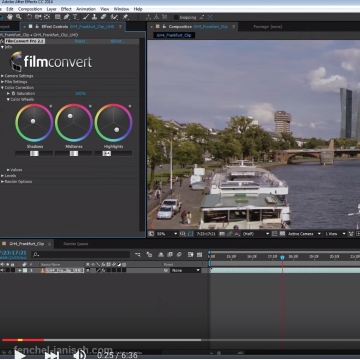The image size is (360, 360).
Task: Open the (Half) resolution dropdown
Action: point(255,234)
